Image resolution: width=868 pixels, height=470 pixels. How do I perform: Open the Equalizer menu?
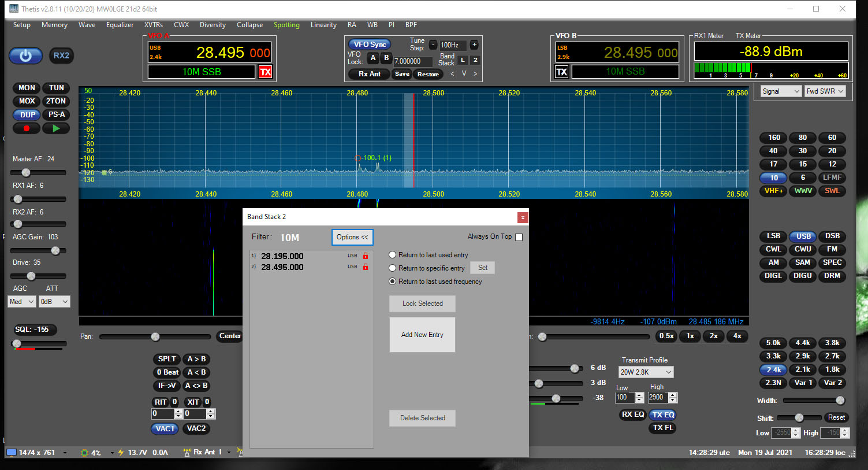pyautogui.click(x=120, y=25)
